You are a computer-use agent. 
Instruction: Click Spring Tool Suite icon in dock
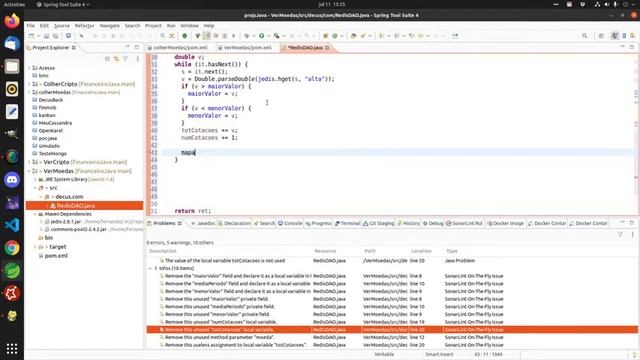12,271
